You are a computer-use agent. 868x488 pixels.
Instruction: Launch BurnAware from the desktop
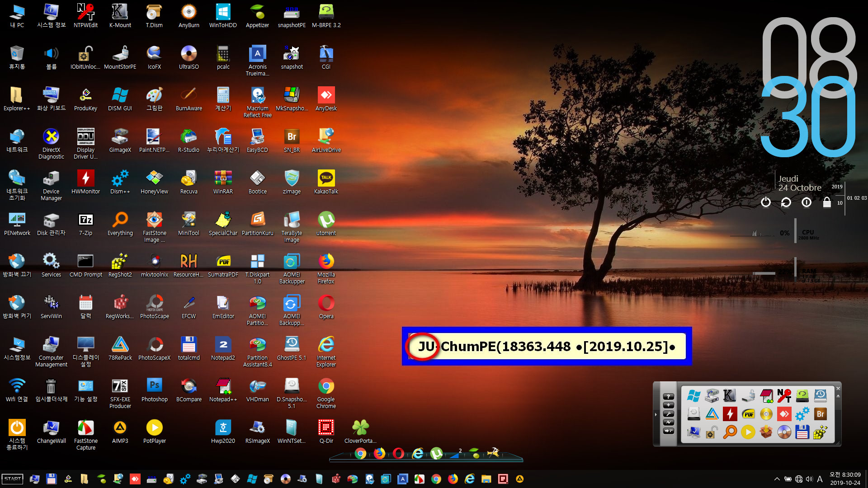pyautogui.click(x=189, y=99)
